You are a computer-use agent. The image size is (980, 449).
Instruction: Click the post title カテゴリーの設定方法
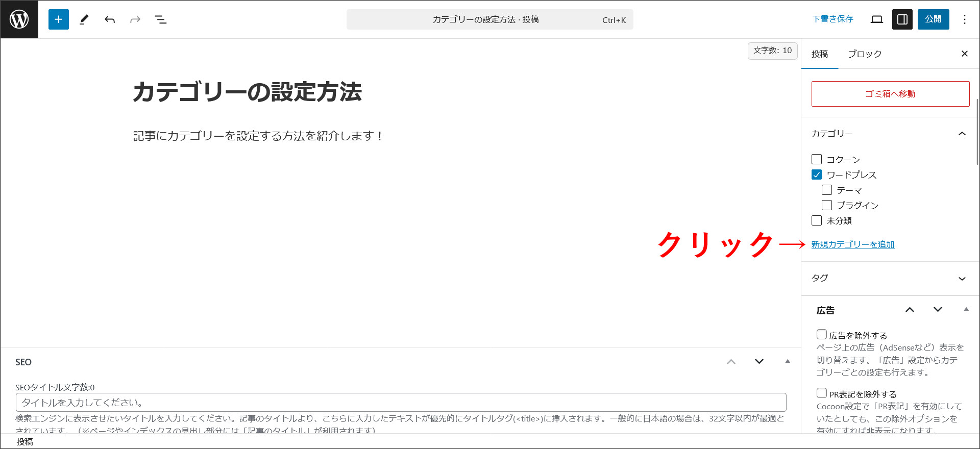click(248, 92)
